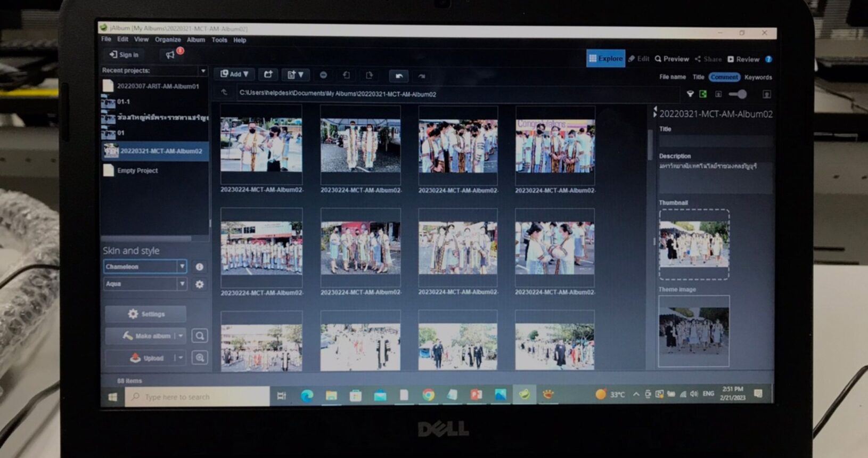Open File Explorer from the taskbar
Image resolution: width=868 pixels, height=458 pixels.
331,396
